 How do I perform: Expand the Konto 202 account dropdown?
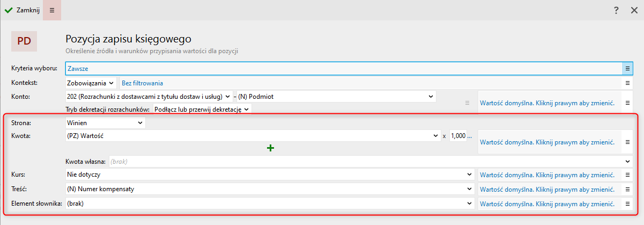tap(149, 96)
